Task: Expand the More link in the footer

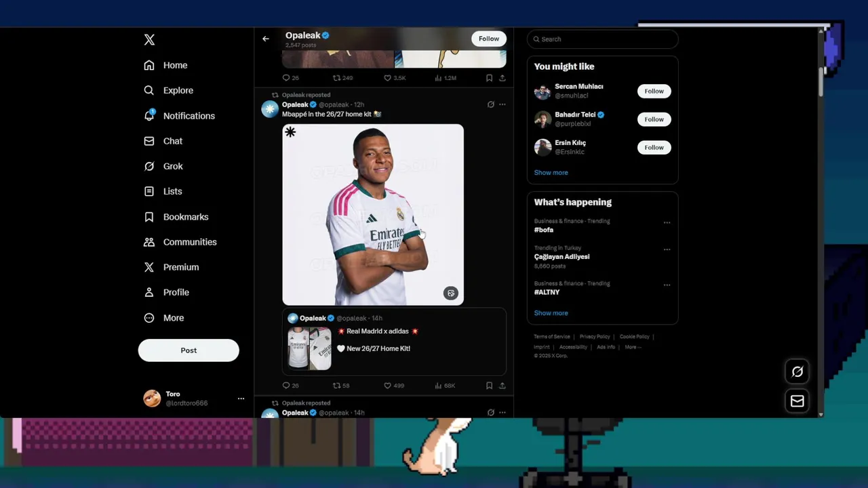Action: 633,347
